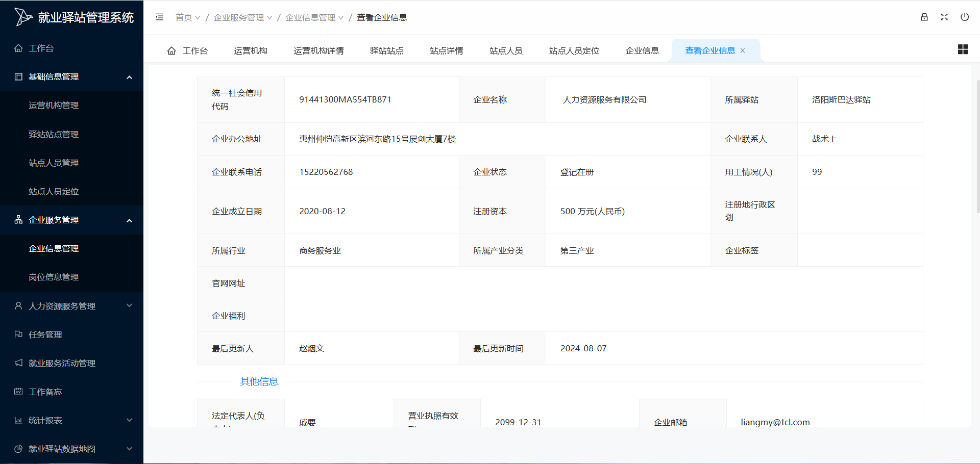
Task: Click the station value 洛阳斯巴达驿站
Action: (841, 99)
